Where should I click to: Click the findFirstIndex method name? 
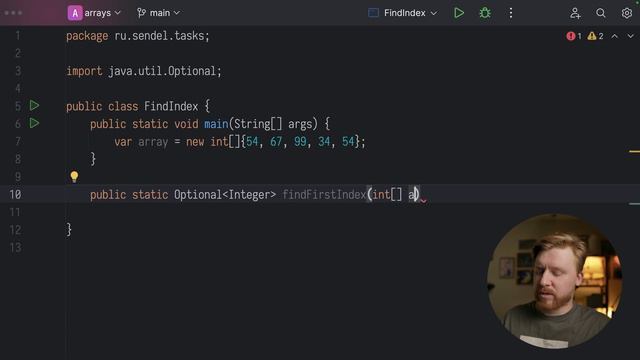[324, 195]
